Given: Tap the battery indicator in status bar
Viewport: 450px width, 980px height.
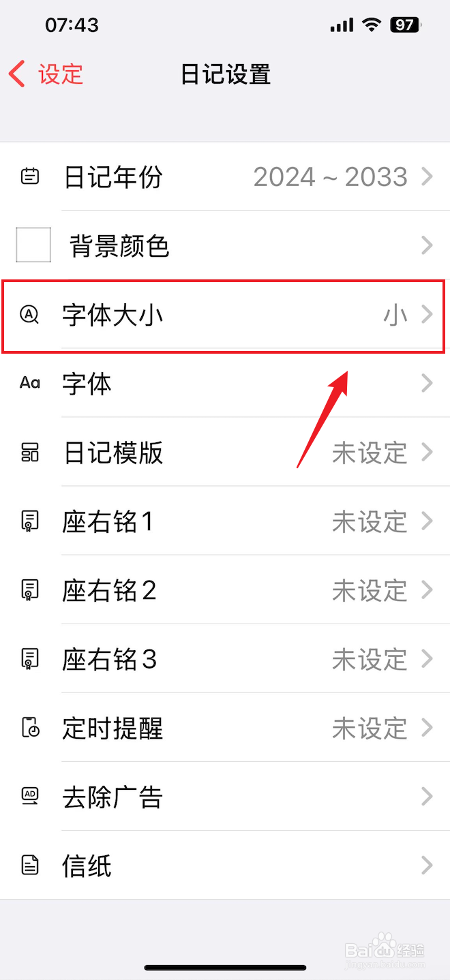Looking at the screenshot, I should [406, 25].
